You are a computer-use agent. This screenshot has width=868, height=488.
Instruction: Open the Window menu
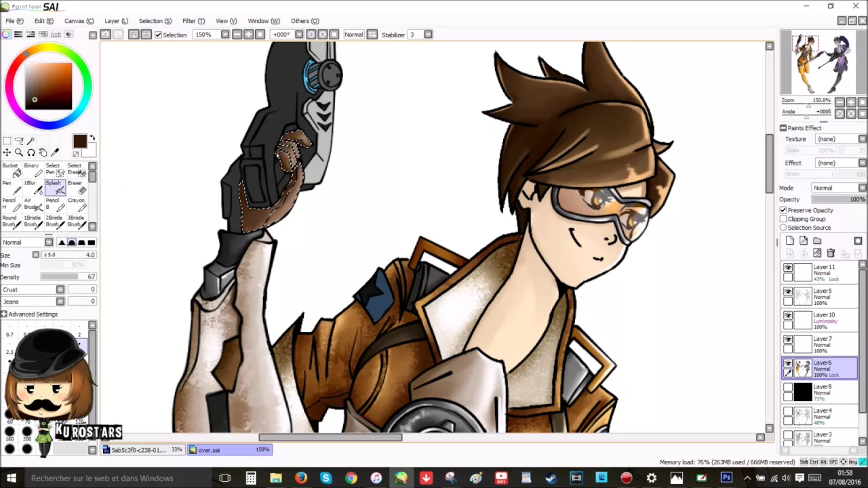(264, 21)
